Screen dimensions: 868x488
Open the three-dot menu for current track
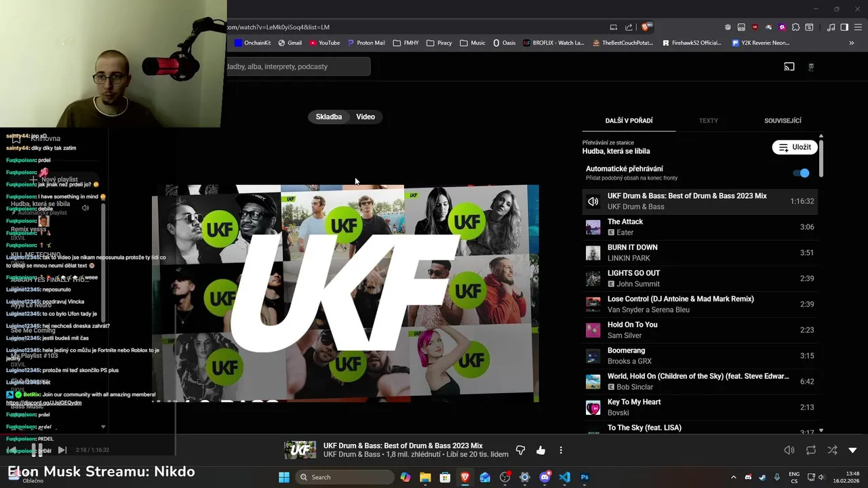click(561, 450)
